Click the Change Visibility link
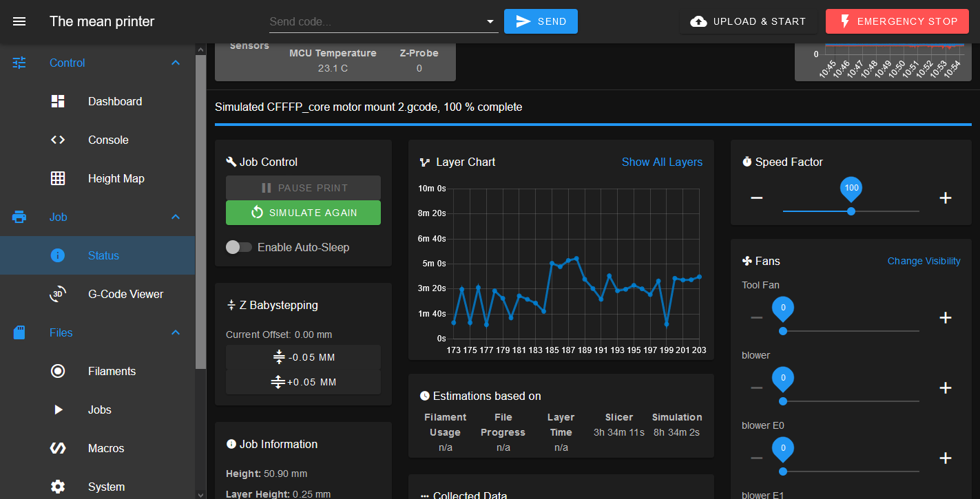 click(924, 261)
